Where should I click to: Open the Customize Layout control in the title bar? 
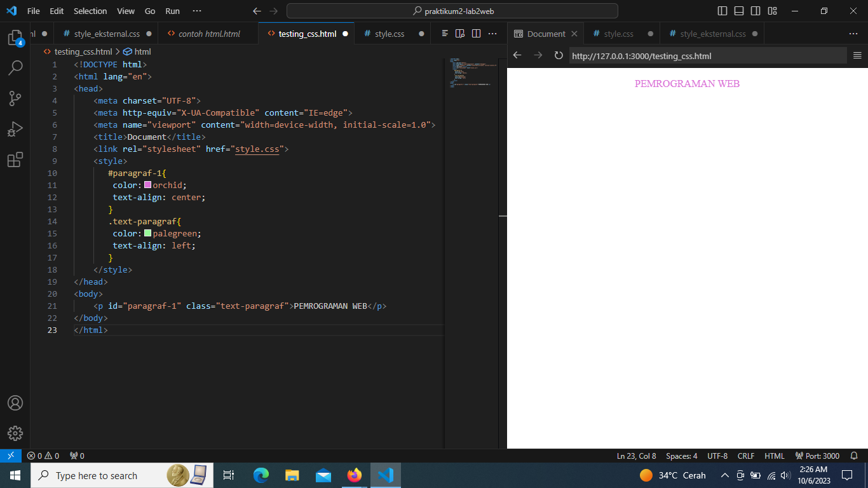[771, 11]
